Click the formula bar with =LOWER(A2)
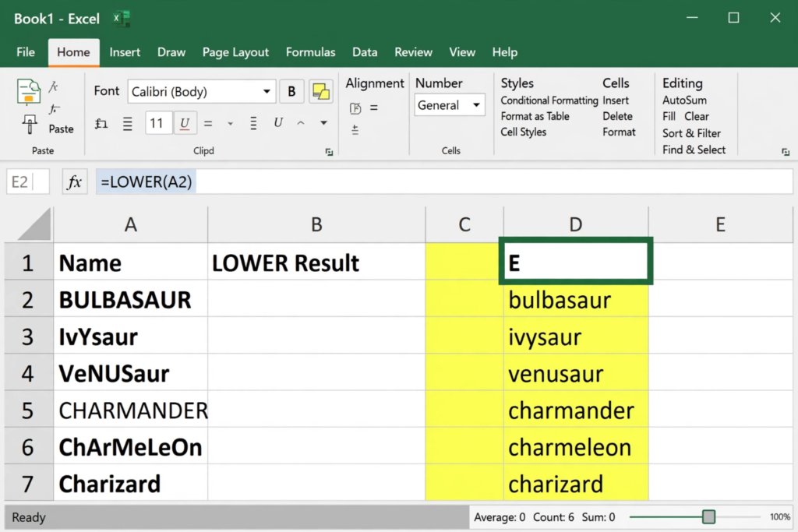Image resolution: width=798 pixels, height=532 pixels. [444, 182]
